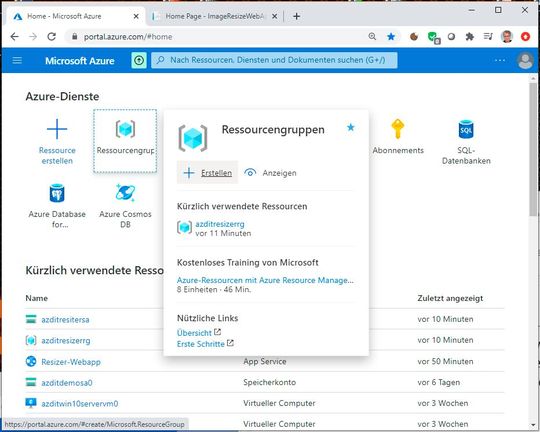Open SQL-Datenbanken service icon
This screenshot has height=432, width=540.
(466, 129)
